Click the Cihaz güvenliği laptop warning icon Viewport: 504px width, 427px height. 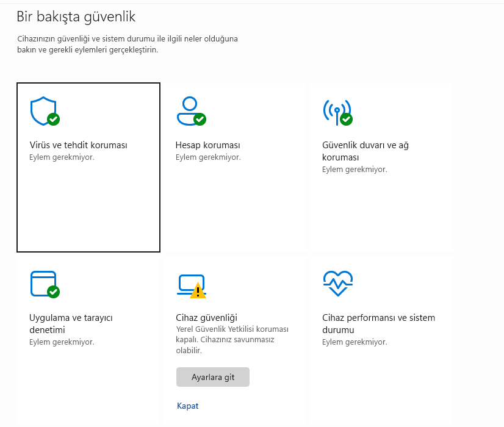tap(190, 284)
